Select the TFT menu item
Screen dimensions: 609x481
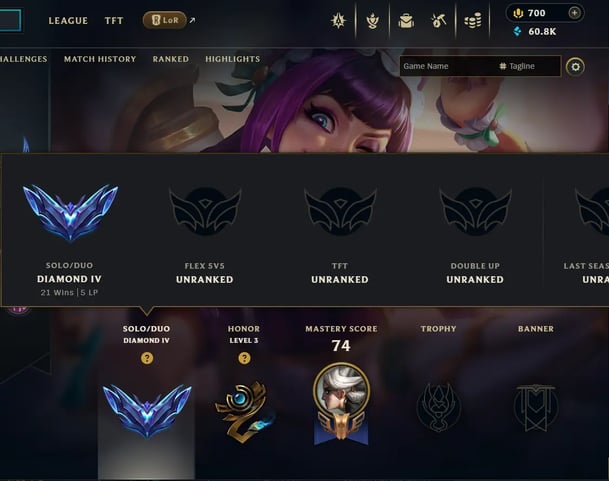(x=114, y=21)
